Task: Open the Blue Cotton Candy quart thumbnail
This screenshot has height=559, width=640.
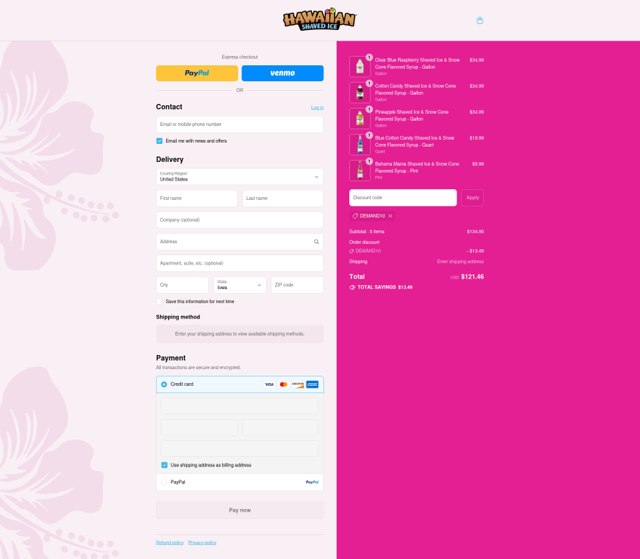Action: pos(360,144)
